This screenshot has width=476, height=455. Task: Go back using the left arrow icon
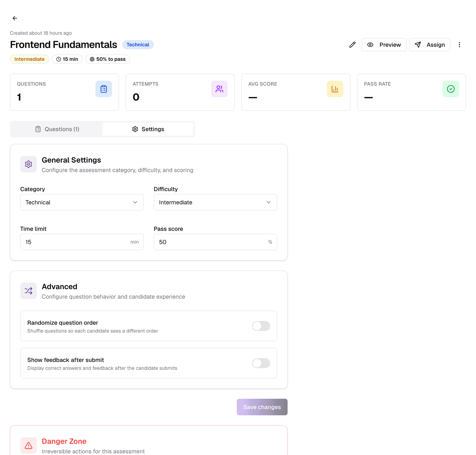point(15,18)
